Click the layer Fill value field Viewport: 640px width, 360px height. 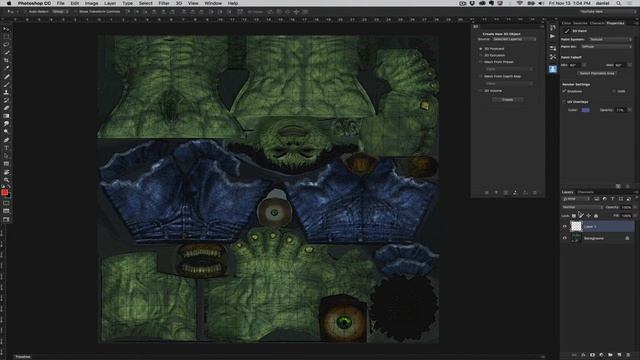tap(626, 216)
